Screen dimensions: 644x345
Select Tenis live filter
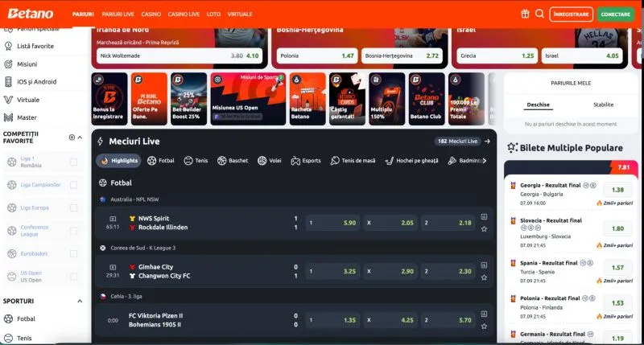(x=196, y=161)
